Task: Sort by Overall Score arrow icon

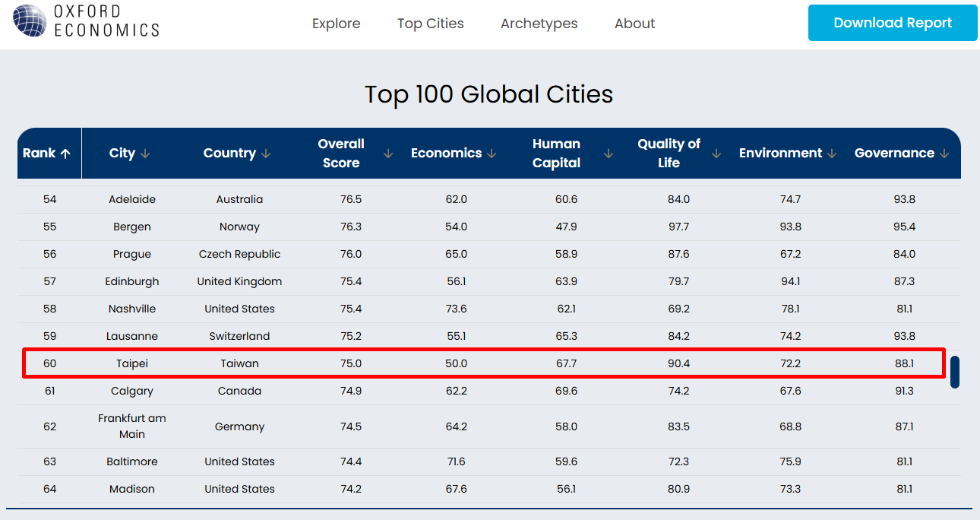Action: (388, 154)
